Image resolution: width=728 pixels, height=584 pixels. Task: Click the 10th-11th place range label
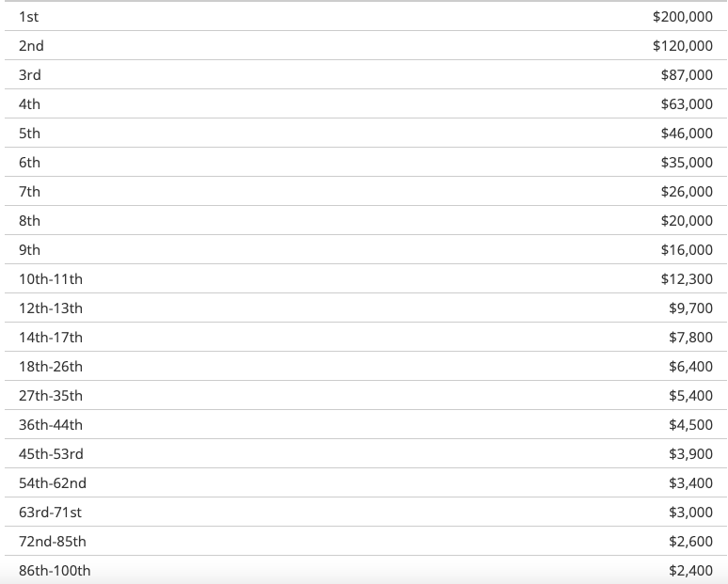pyautogui.click(x=51, y=279)
